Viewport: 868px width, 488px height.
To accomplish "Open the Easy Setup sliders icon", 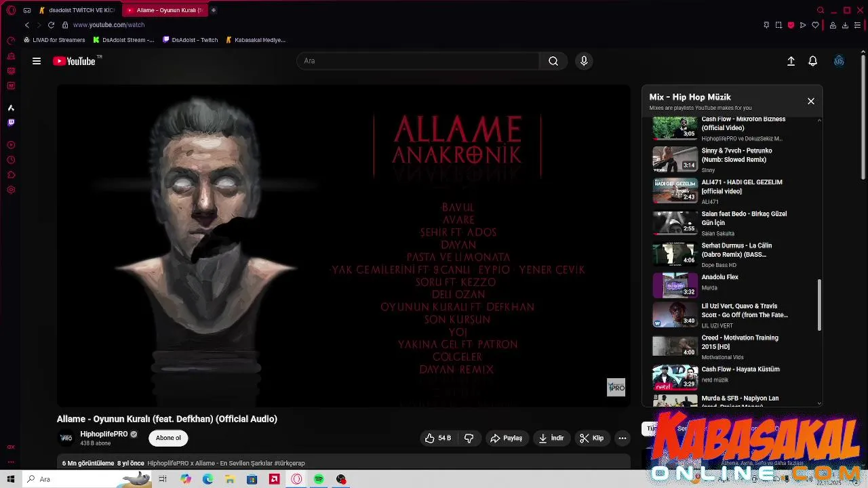I will [x=857, y=25].
